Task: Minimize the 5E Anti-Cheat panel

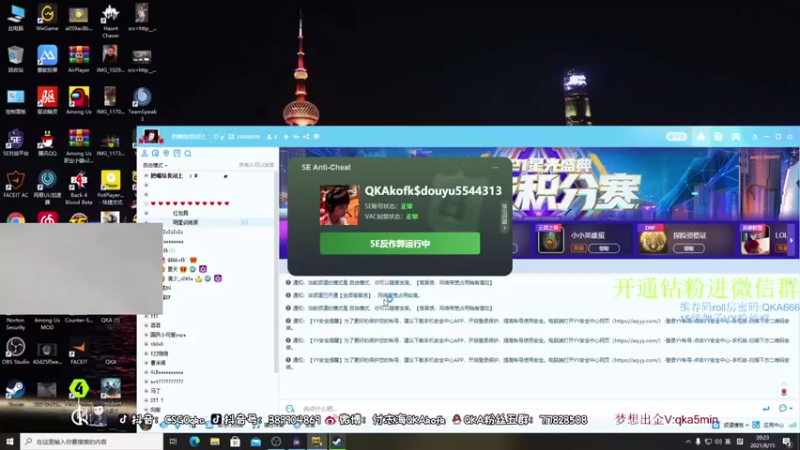Action: click(495, 167)
